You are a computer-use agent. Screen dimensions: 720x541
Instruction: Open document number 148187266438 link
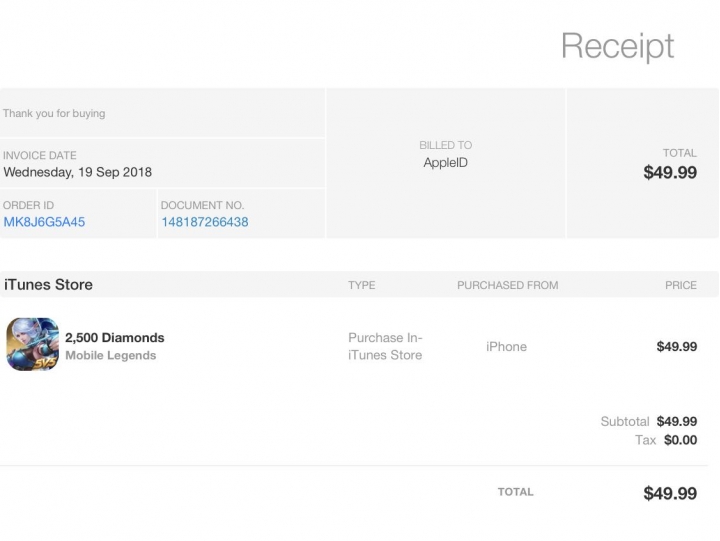[205, 222]
